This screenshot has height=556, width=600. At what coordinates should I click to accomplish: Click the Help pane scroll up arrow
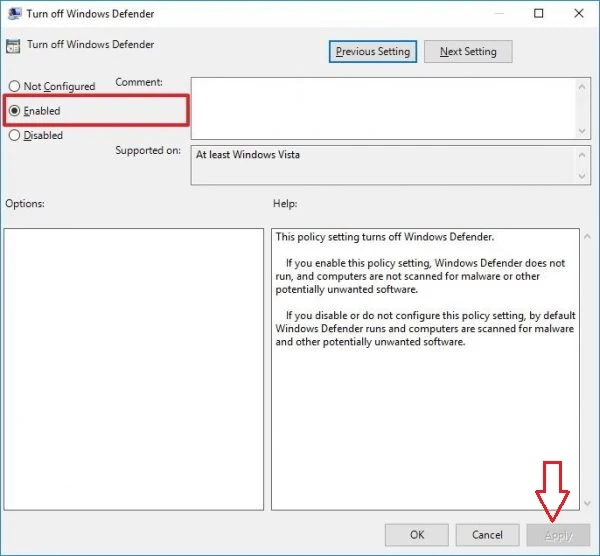(587, 237)
